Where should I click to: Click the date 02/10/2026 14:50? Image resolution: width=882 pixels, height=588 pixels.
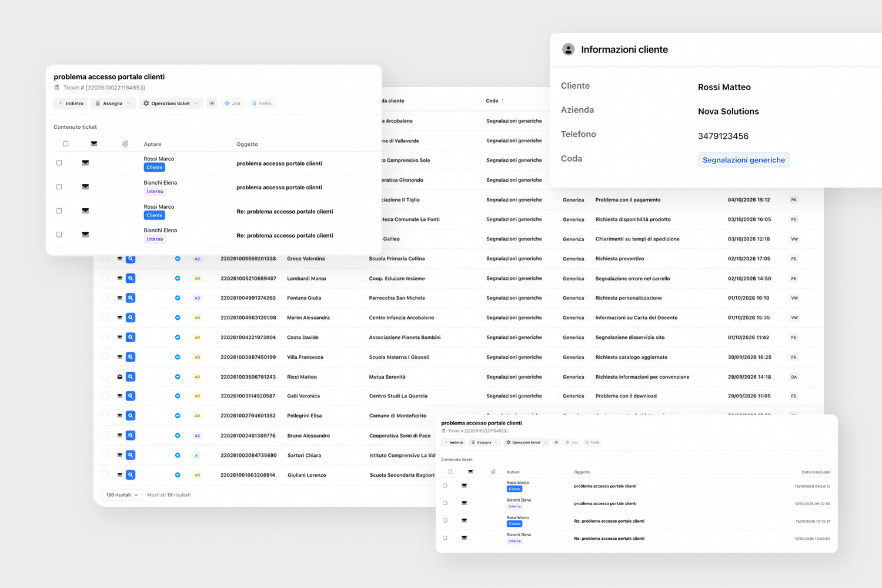pos(749,279)
